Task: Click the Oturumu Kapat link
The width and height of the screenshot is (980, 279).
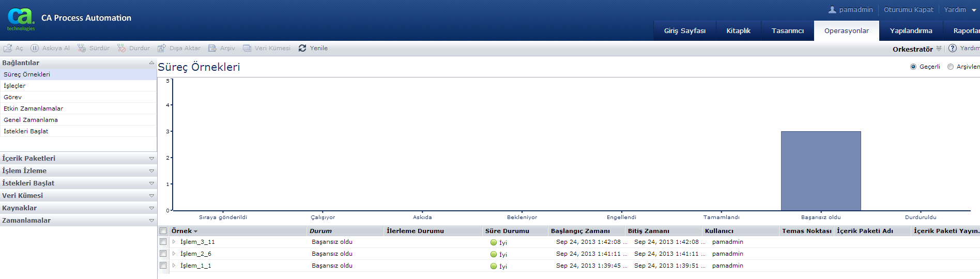Action: tap(908, 10)
